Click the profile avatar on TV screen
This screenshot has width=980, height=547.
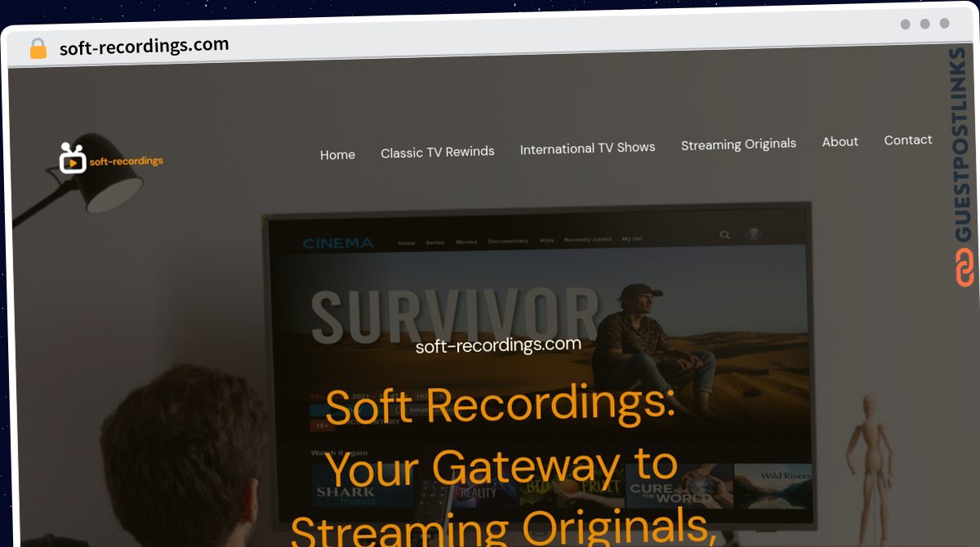click(754, 234)
